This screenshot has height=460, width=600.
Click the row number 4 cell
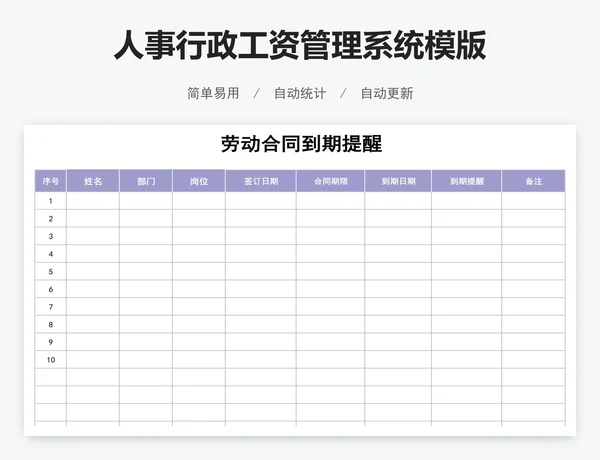[51, 254]
